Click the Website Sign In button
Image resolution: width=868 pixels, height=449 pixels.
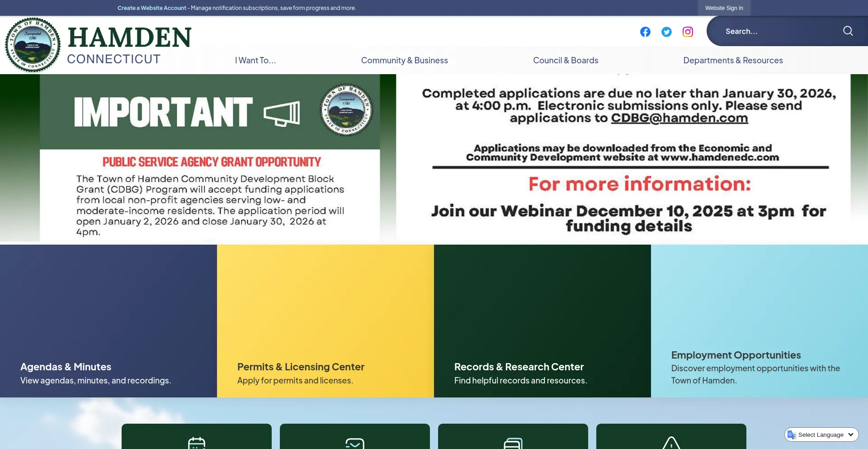[x=724, y=8]
